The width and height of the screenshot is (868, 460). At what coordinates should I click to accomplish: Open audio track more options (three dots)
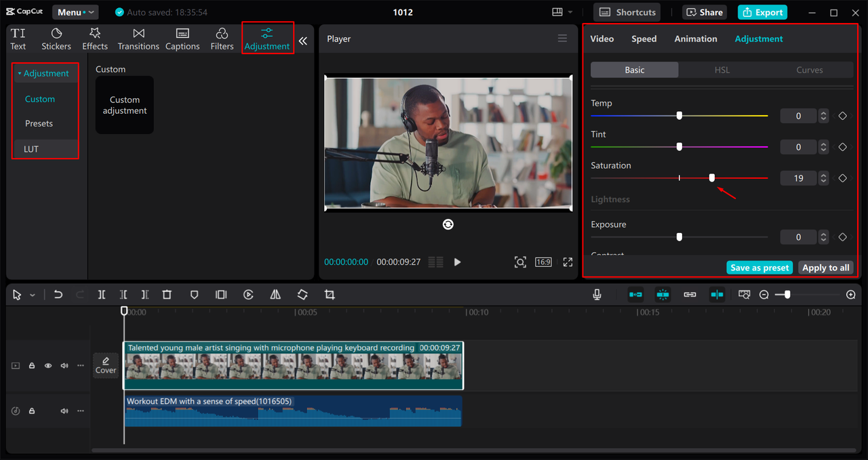pyautogui.click(x=81, y=411)
